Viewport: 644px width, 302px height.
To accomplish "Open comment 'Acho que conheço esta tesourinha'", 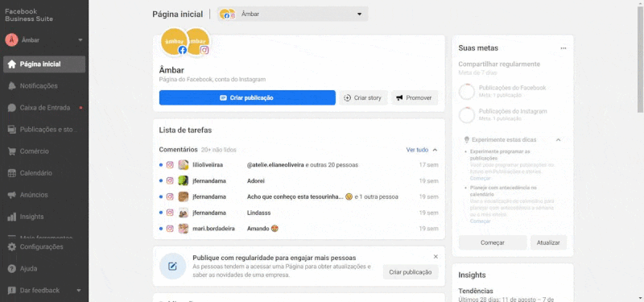I will 299,197.
